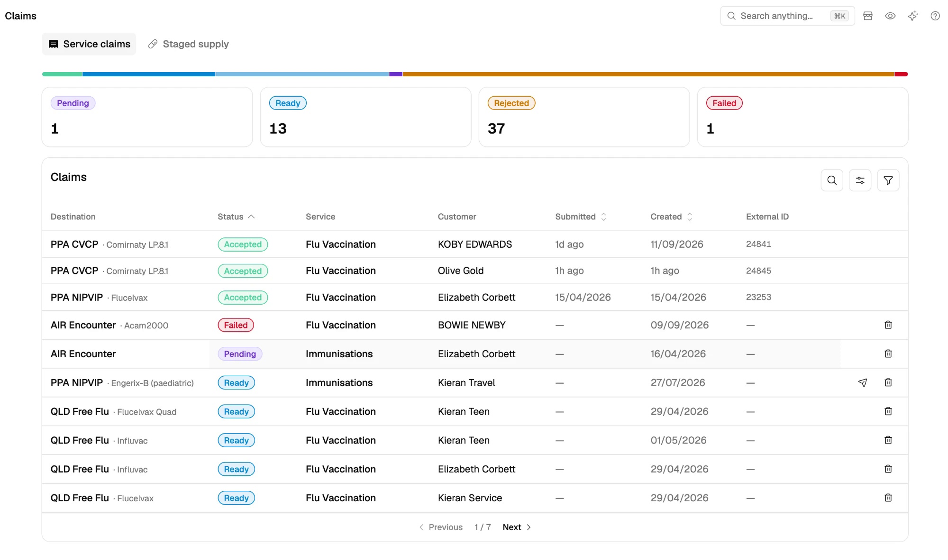Open the KOBY EDWARDS claim row
The height and width of the screenshot is (560, 948).
(475, 244)
